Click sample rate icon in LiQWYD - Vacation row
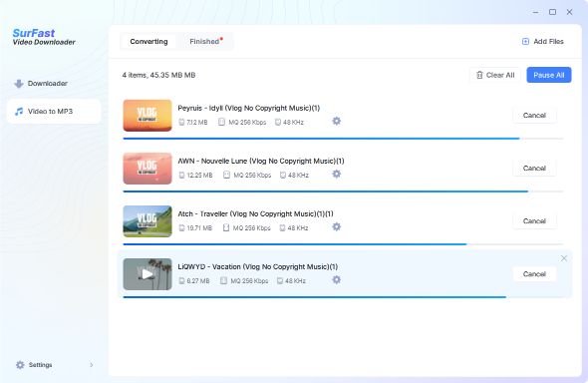Viewport: 588px width, 383px height. click(280, 281)
